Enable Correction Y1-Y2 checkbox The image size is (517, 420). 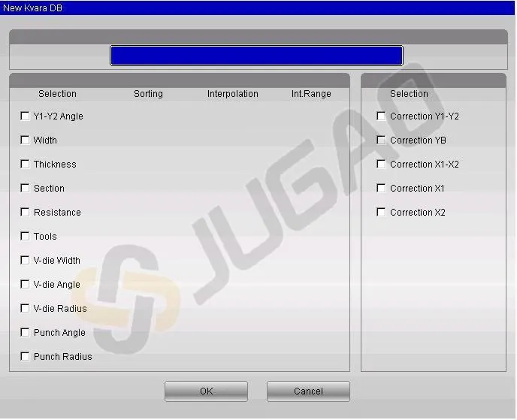point(381,116)
